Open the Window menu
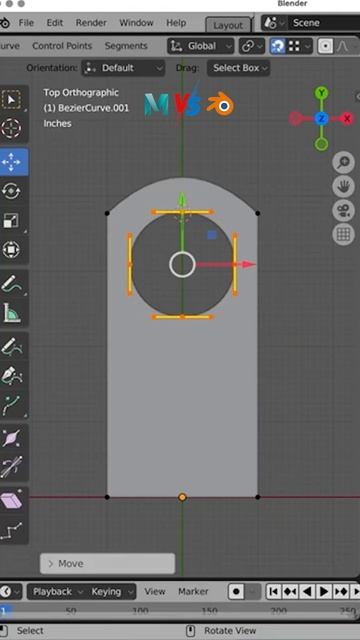This screenshot has height=640, width=360. tap(136, 23)
